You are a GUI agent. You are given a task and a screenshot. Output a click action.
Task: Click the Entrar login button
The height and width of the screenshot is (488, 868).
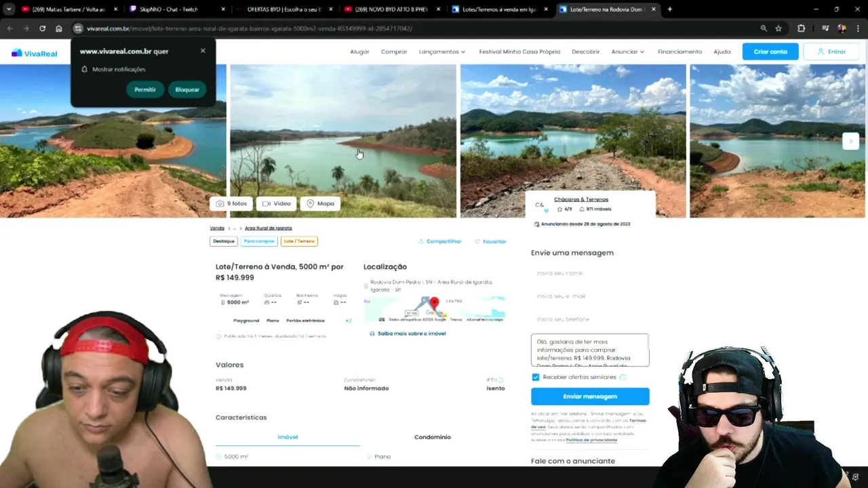[x=831, y=52]
